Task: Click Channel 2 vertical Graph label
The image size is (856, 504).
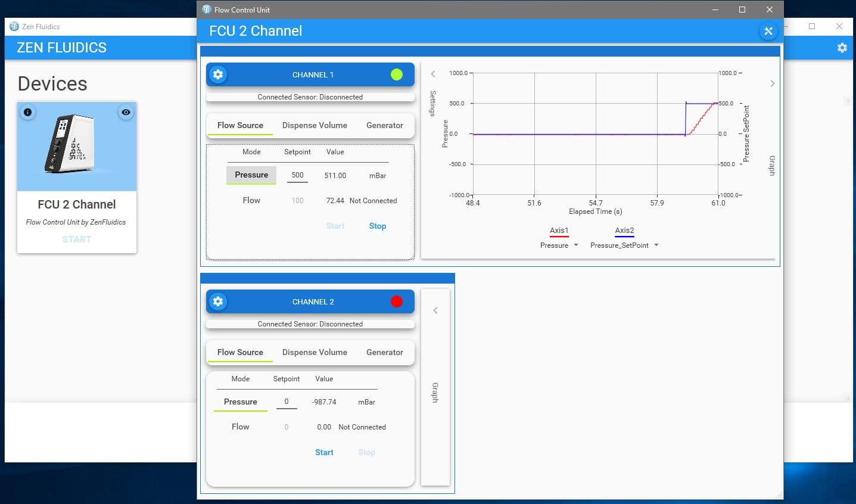Action: 435,393
